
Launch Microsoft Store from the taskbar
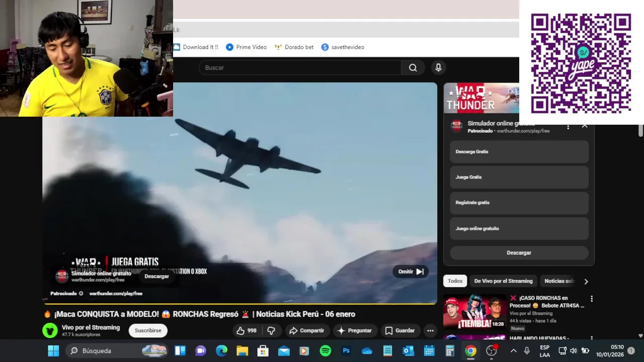[x=263, y=350]
